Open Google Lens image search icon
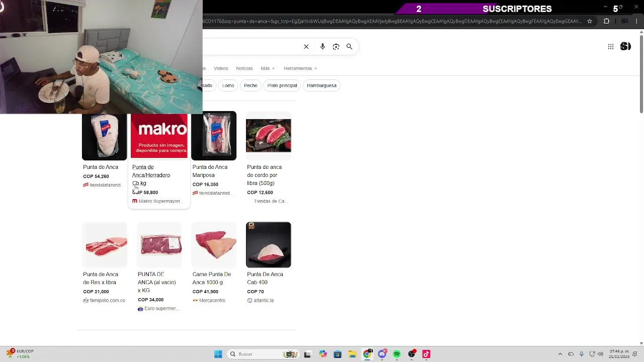Viewport: 644px width, 362px height. pos(336,47)
